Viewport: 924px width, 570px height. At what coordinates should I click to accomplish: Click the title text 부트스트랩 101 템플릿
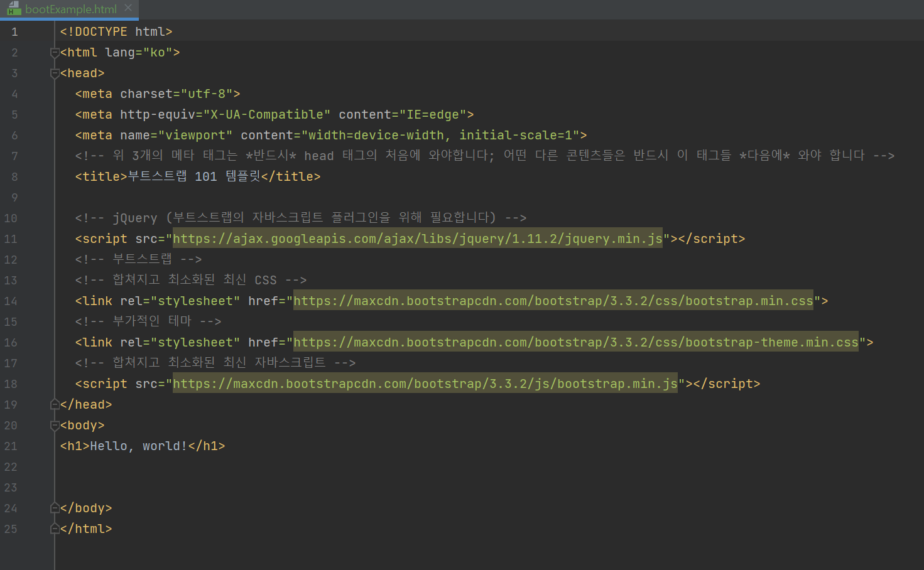click(x=194, y=176)
